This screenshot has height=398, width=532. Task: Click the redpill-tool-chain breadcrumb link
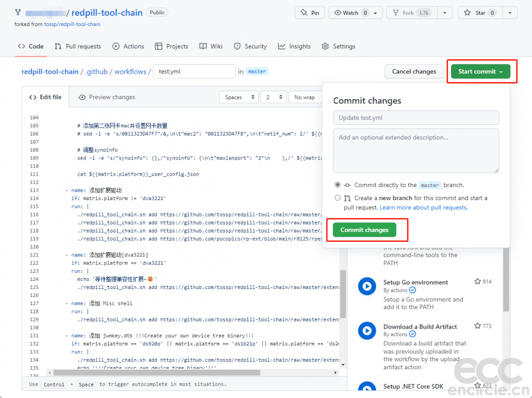tap(50, 72)
